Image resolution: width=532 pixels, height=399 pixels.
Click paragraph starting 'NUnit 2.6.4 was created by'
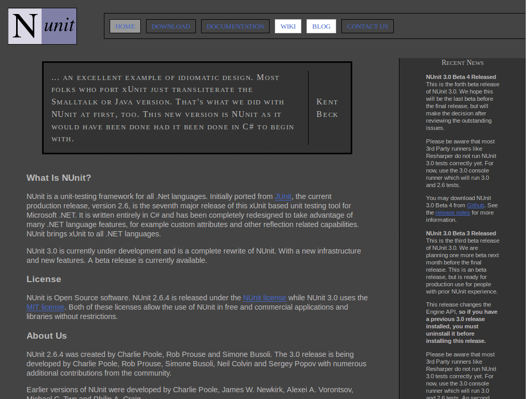pos(196,364)
